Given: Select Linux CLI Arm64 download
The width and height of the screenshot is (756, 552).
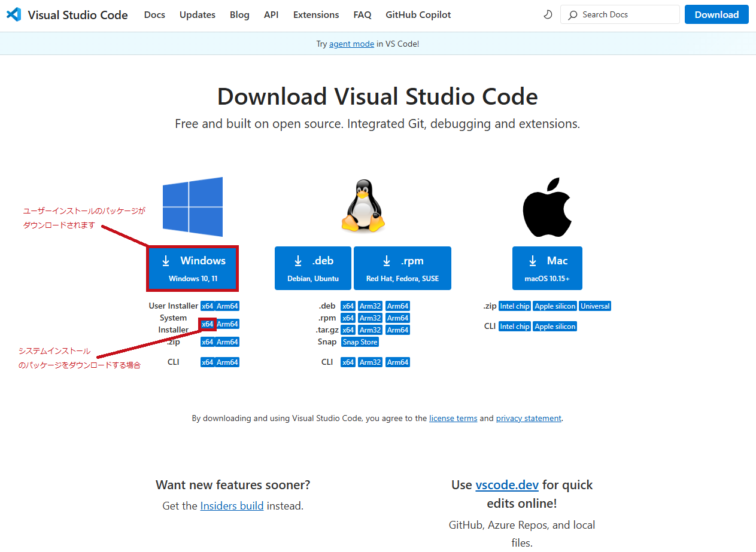Looking at the screenshot, I should 397,362.
